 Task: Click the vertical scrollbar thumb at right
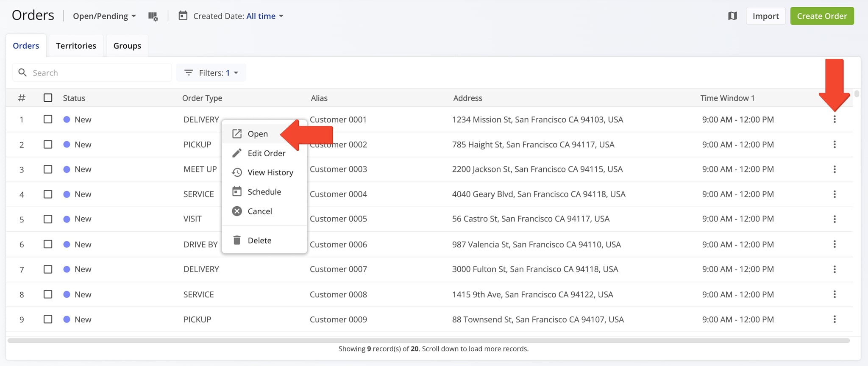pos(857,94)
